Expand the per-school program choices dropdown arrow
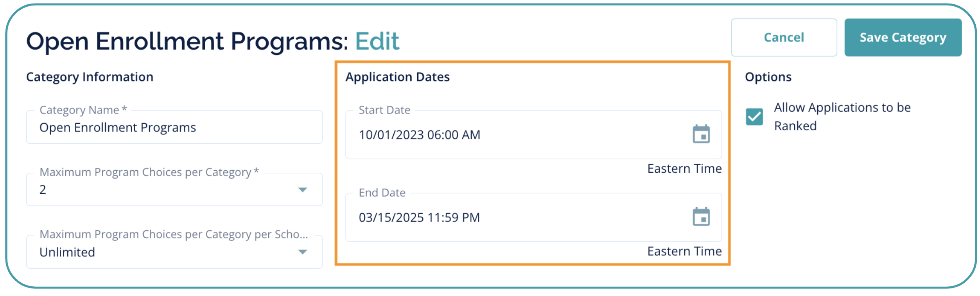The image size is (980, 296). click(302, 252)
